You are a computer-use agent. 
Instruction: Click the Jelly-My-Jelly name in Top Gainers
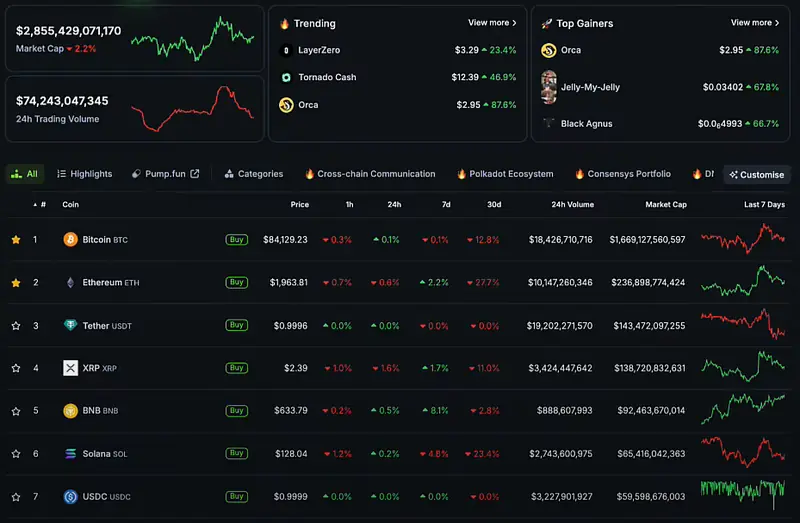[590, 87]
